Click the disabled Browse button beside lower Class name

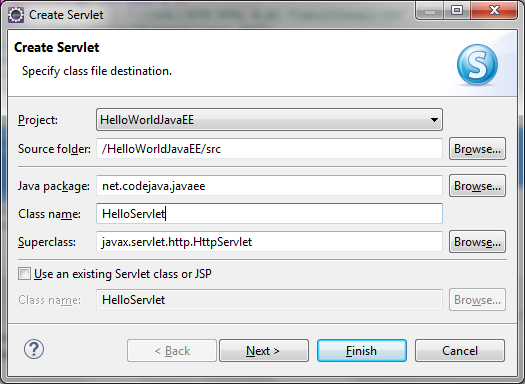tap(477, 300)
